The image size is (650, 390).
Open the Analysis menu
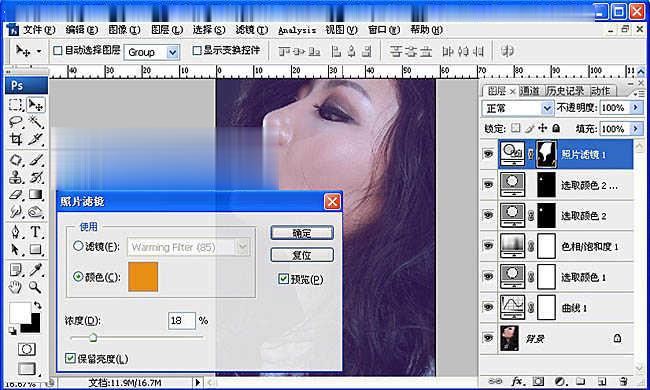(x=297, y=30)
